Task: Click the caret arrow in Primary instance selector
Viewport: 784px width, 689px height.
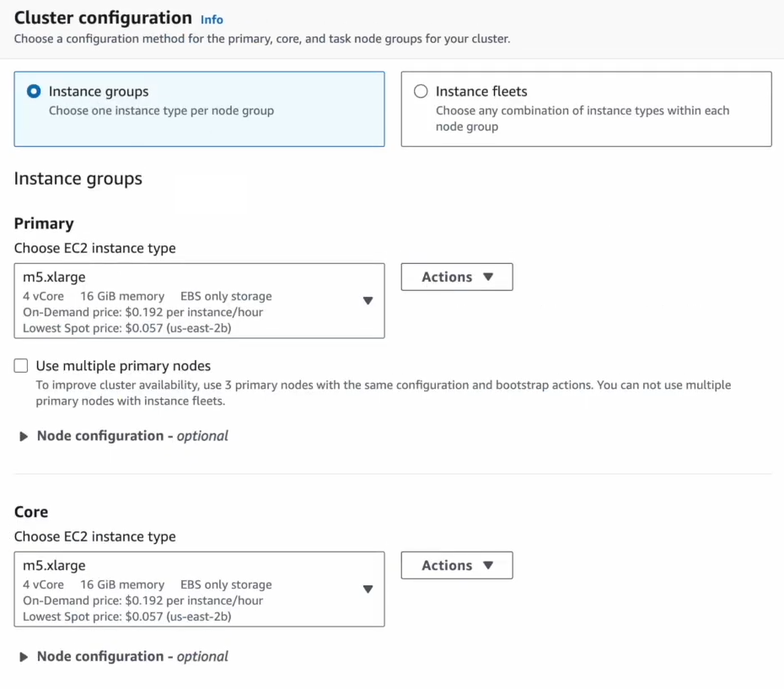Action: (368, 301)
